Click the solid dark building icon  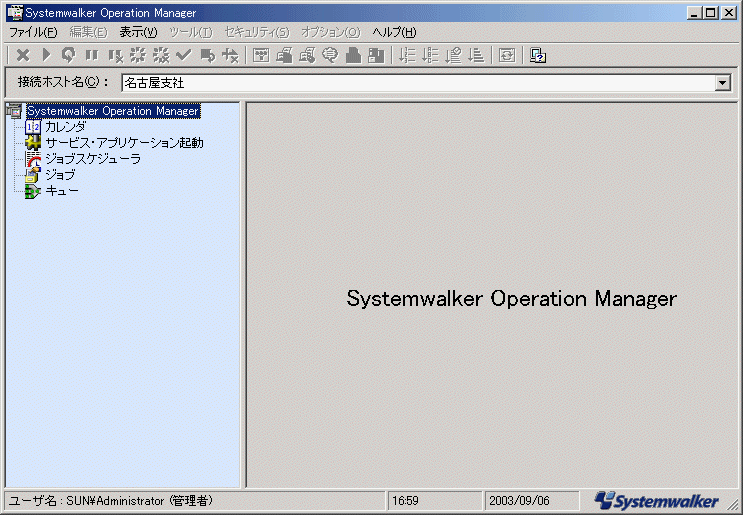(353, 55)
